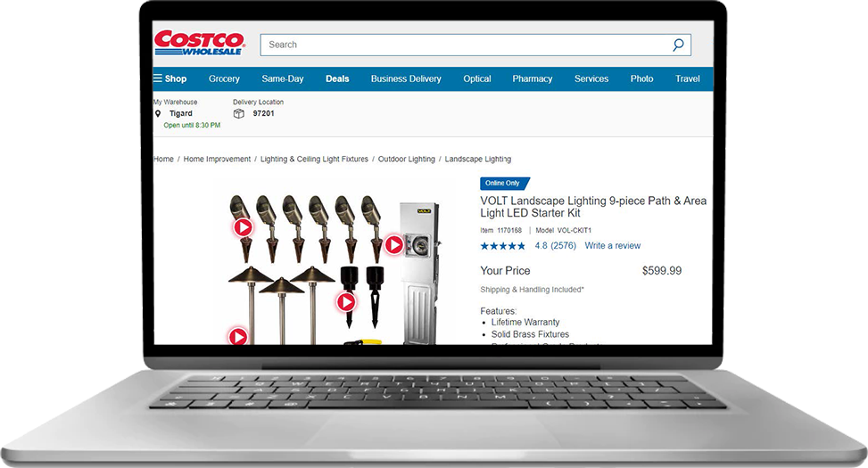The image size is (868, 468).
Task: Click the Model VOL-CKIT1 text
Action: tap(564, 230)
